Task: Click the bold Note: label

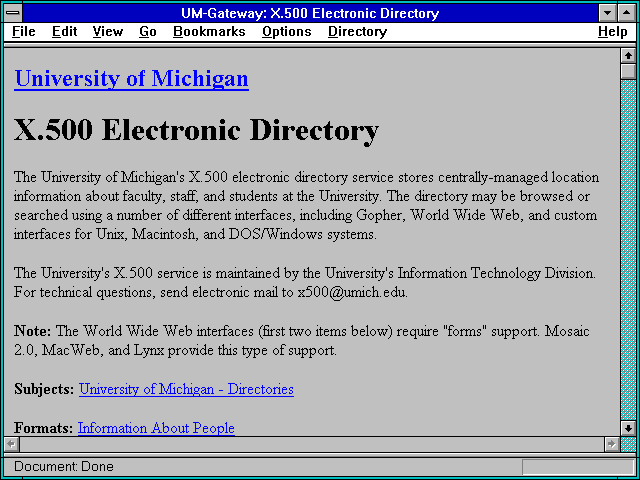Action: (33, 331)
